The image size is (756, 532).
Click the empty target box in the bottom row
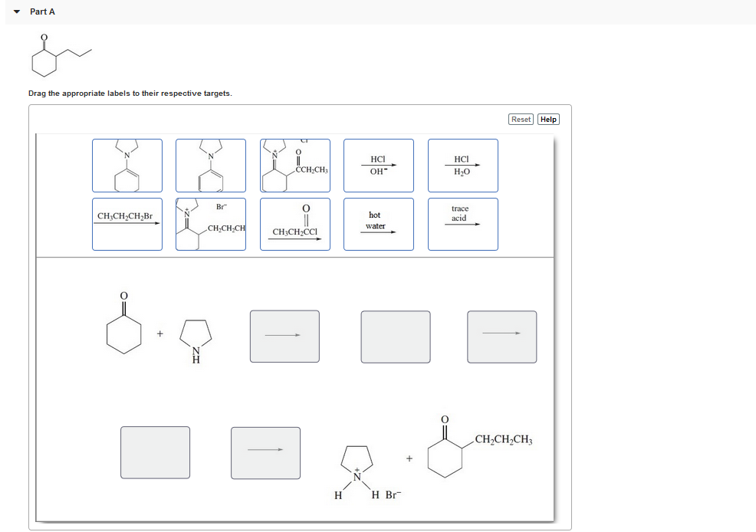tap(155, 452)
